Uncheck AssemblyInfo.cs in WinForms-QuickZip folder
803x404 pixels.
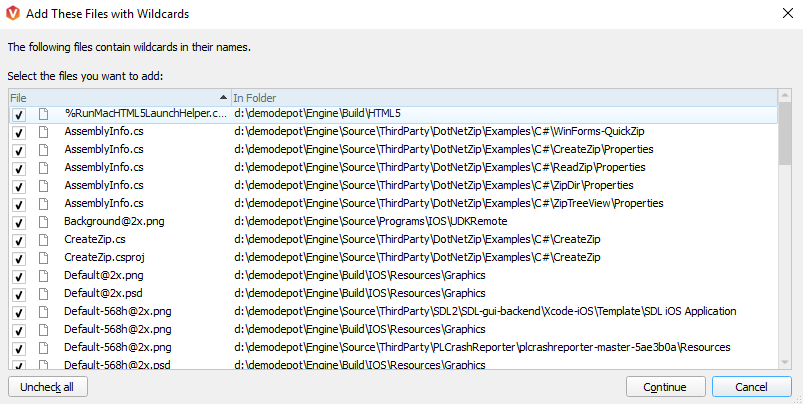(19, 133)
